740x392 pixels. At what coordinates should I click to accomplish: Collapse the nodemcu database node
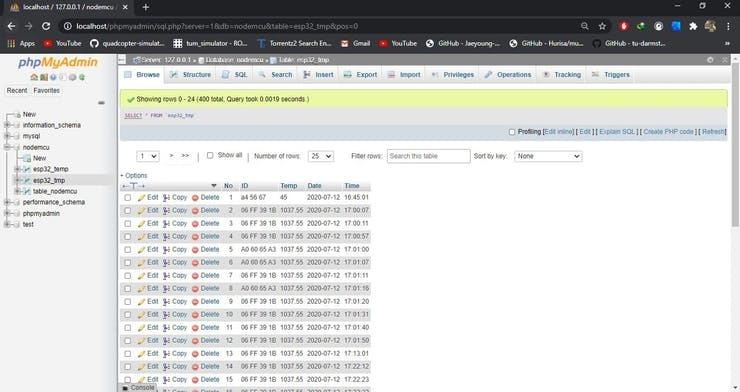7,147
